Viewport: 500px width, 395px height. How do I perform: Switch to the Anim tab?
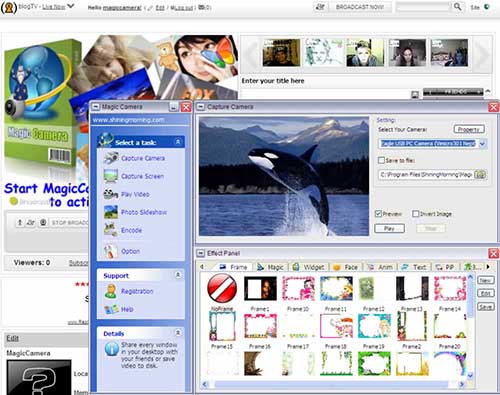tap(380, 267)
